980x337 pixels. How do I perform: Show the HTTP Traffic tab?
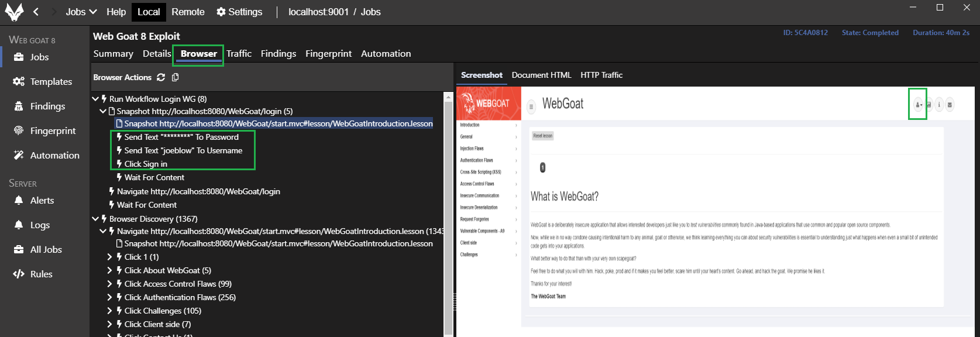(601, 75)
